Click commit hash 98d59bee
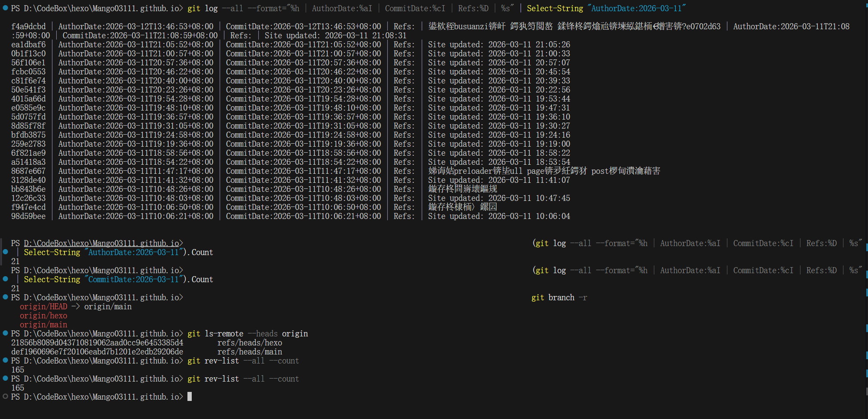The image size is (868, 419). point(28,216)
